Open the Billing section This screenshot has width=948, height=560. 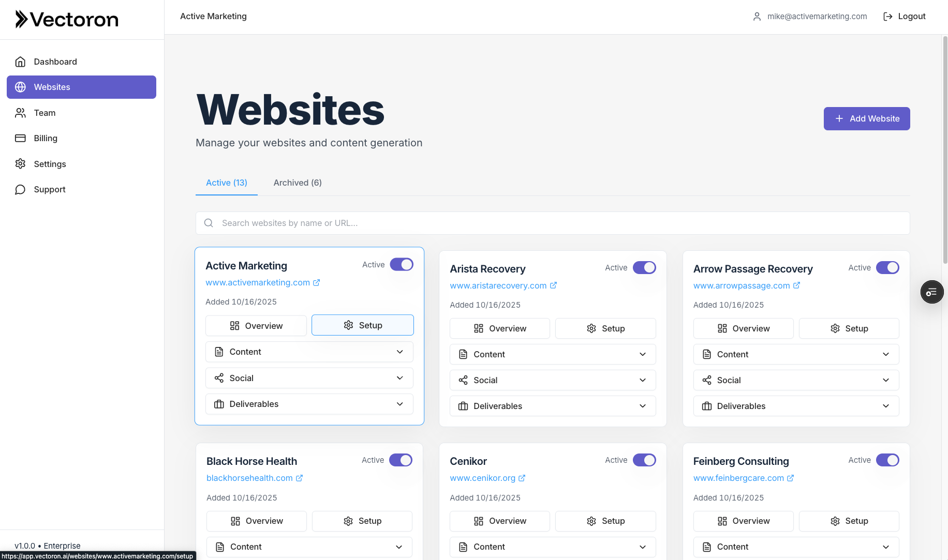pyautogui.click(x=46, y=138)
